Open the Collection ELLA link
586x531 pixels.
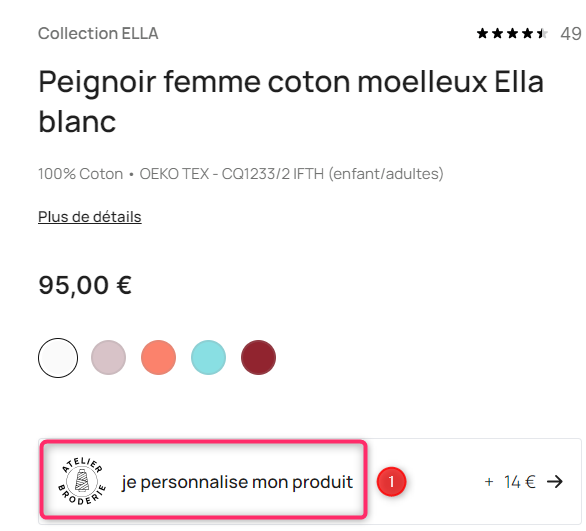(98, 34)
